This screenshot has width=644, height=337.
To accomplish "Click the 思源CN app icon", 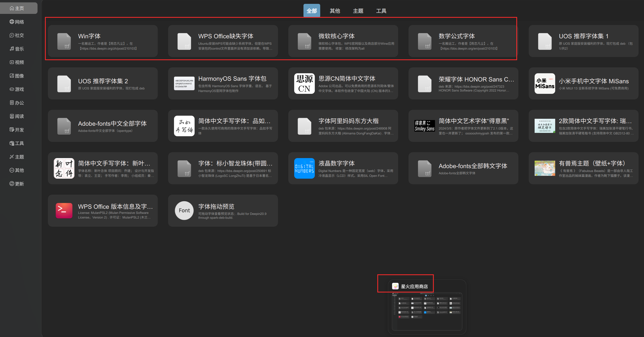I will pyautogui.click(x=304, y=84).
